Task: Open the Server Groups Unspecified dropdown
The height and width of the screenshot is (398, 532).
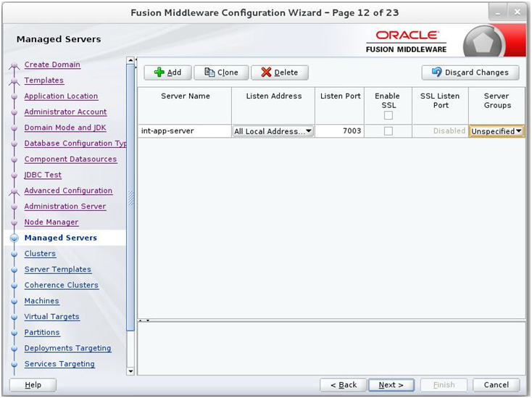Action: coord(496,131)
